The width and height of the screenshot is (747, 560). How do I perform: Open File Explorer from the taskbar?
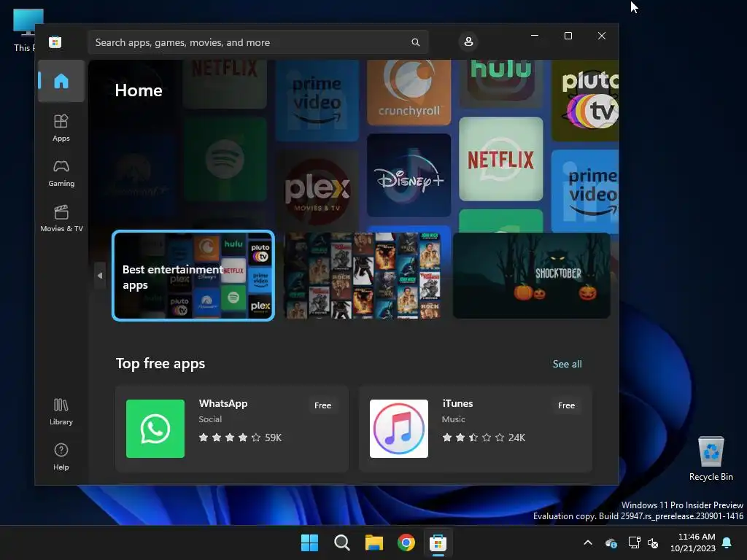pos(374,542)
